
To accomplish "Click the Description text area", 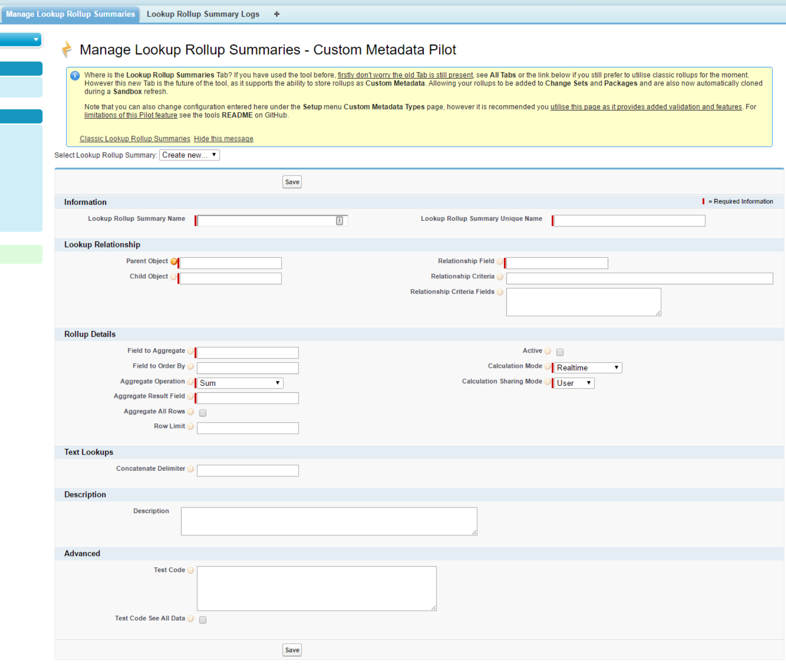I will click(x=329, y=522).
